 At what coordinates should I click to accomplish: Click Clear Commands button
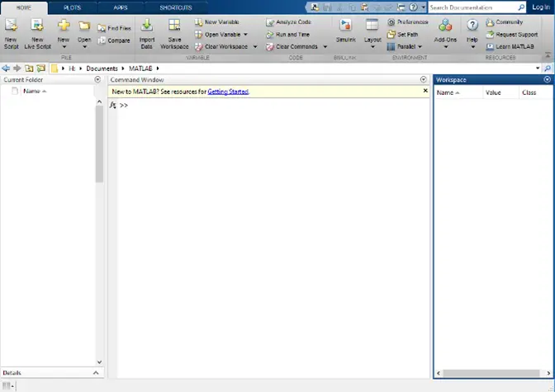[x=292, y=47]
